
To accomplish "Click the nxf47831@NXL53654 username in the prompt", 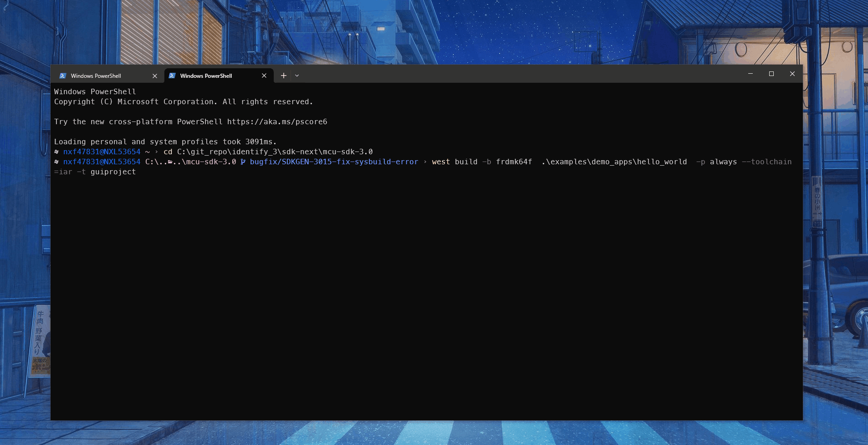I will click(x=102, y=152).
